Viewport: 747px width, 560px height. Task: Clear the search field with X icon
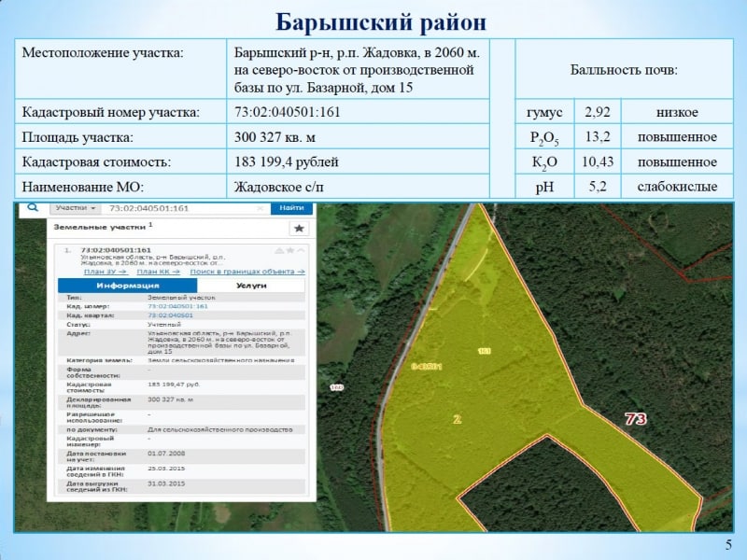[261, 208]
